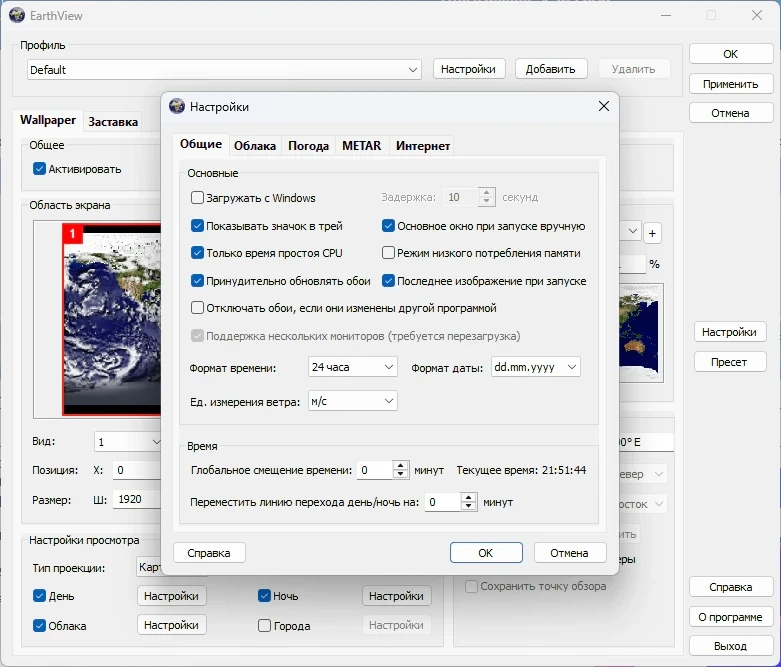The image size is (781, 667).
Task: Click profile Настройки button next to Default
Action: (469, 69)
